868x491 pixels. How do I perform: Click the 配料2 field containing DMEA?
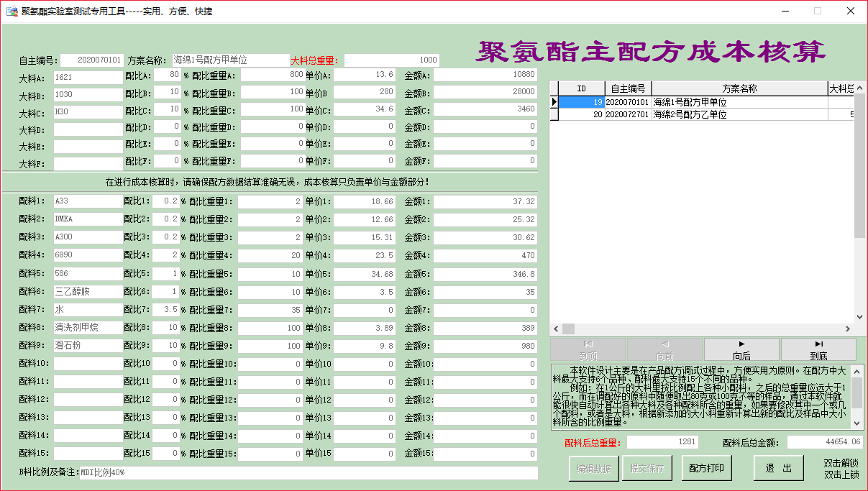tap(87, 220)
